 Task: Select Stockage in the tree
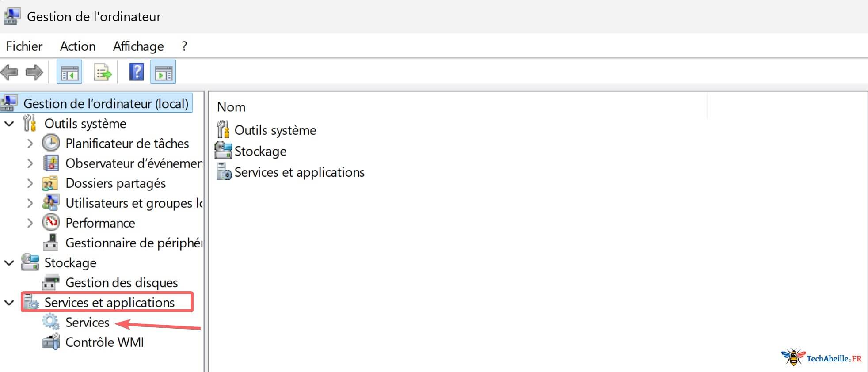tap(70, 263)
